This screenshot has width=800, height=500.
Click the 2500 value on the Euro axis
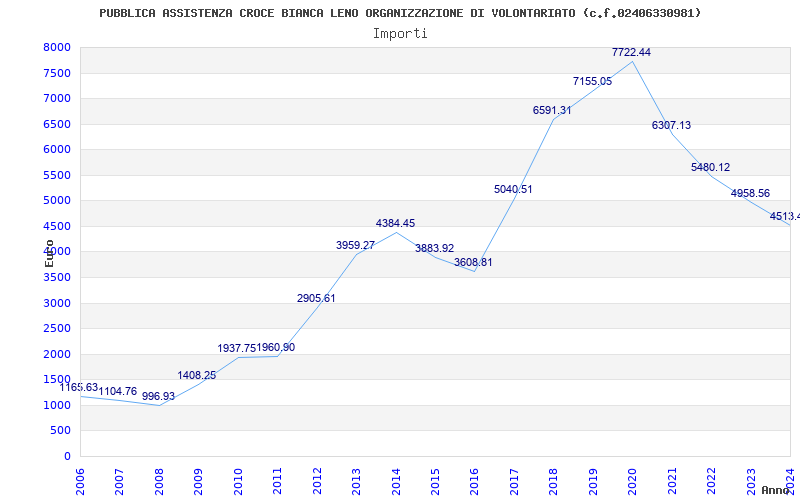[57, 329]
